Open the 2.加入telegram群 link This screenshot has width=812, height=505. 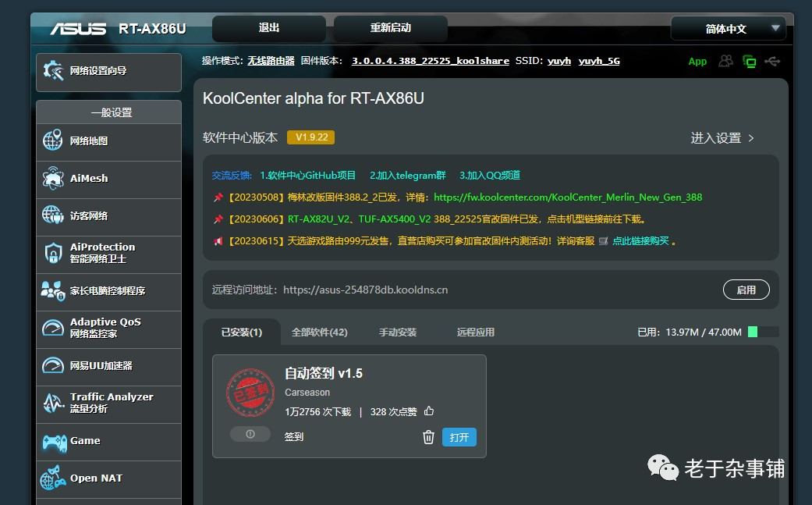pos(407,175)
